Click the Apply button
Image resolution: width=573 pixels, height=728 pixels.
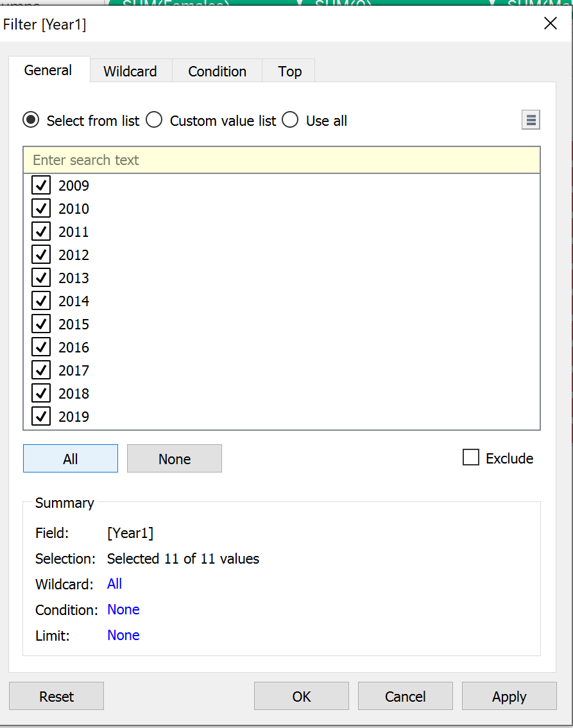pyautogui.click(x=509, y=696)
